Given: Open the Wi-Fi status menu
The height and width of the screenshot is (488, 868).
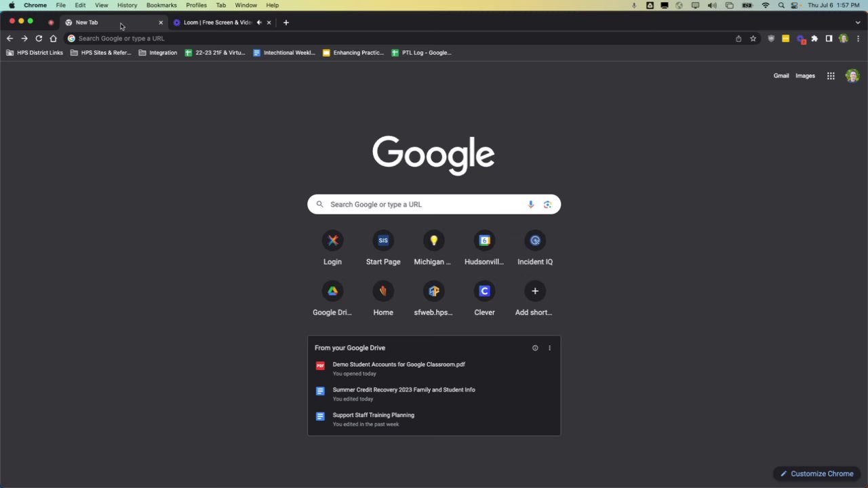Looking at the screenshot, I should pos(766,5).
